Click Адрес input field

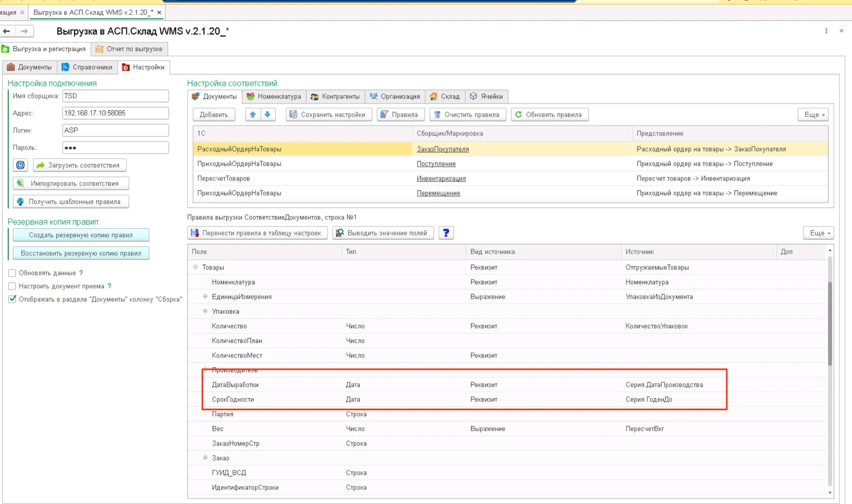coord(116,113)
